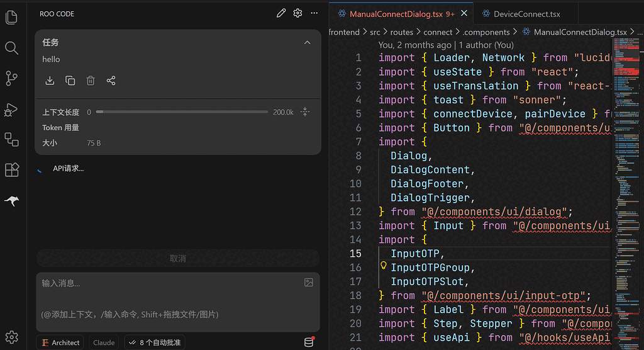Click 'useState' on line 2
Viewport: 644px width, 350px height.
pyautogui.click(x=458, y=72)
